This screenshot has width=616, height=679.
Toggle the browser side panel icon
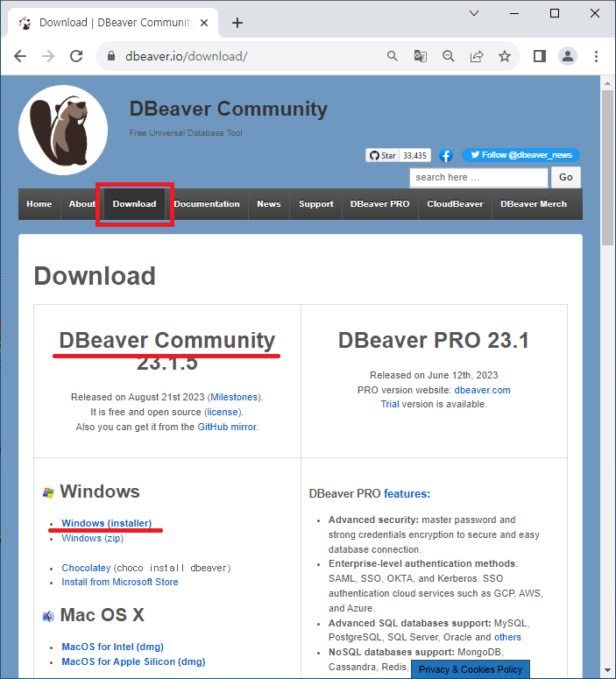tap(539, 56)
